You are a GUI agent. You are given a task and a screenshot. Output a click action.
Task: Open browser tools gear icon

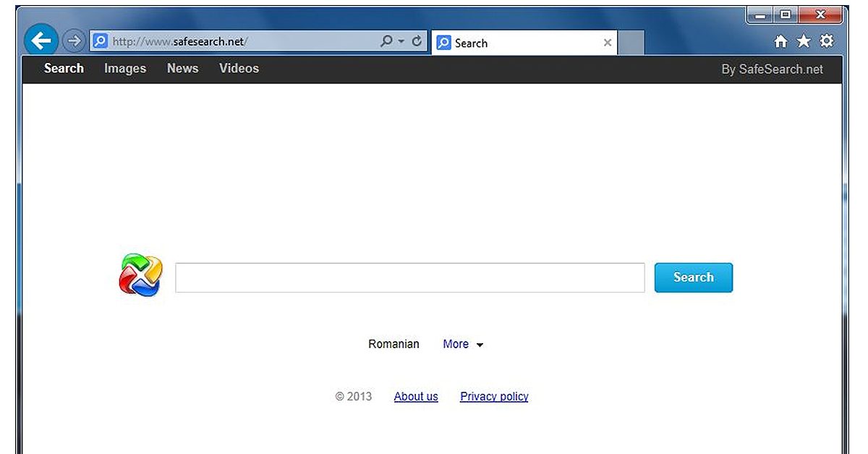coord(826,41)
